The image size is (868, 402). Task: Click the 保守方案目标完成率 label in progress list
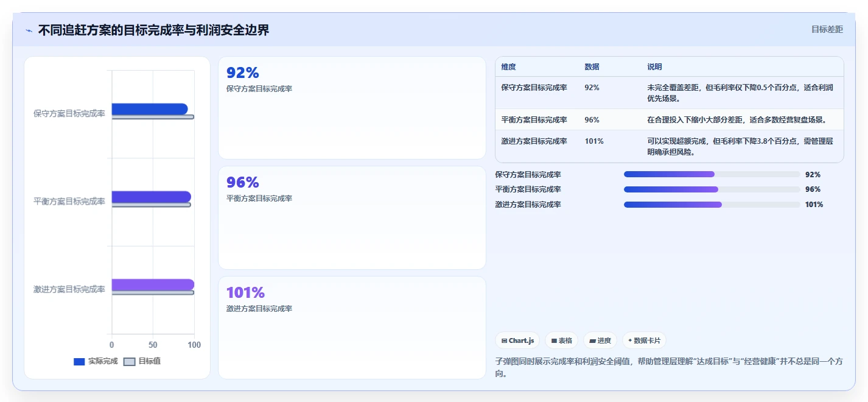(528, 175)
